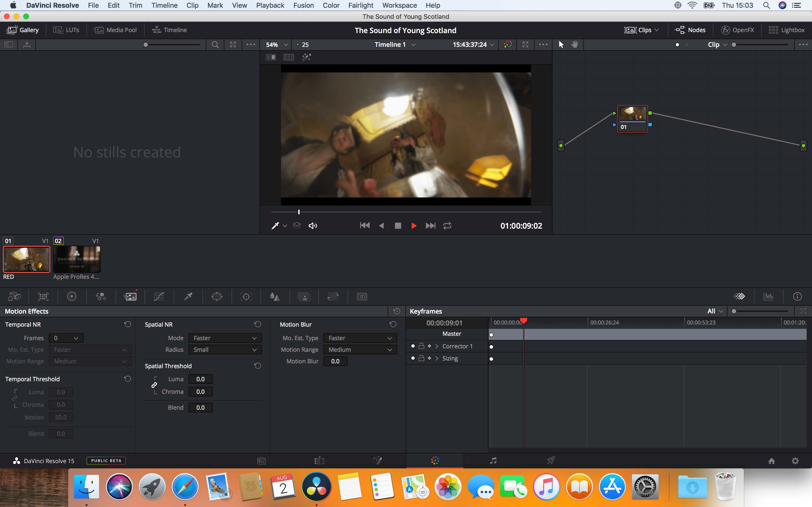Open the Power Window palette
Image resolution: width=812 pixels, height=507 pixels.
pos(217,296)
